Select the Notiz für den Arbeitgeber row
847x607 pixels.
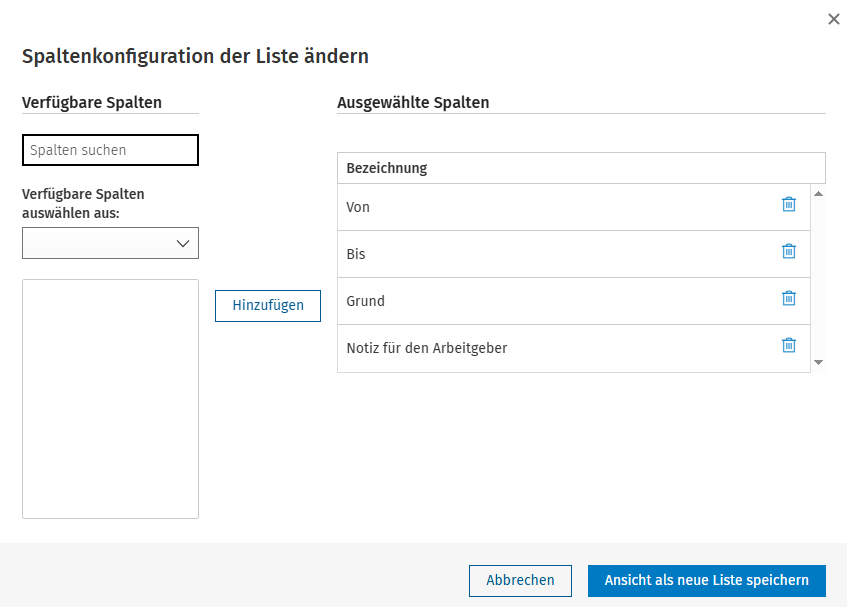(574, 348)
